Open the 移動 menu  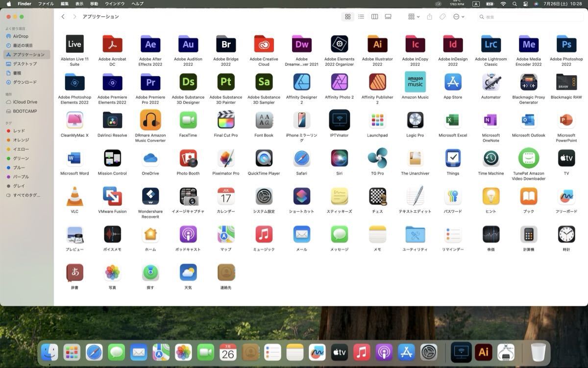point(94,3)
